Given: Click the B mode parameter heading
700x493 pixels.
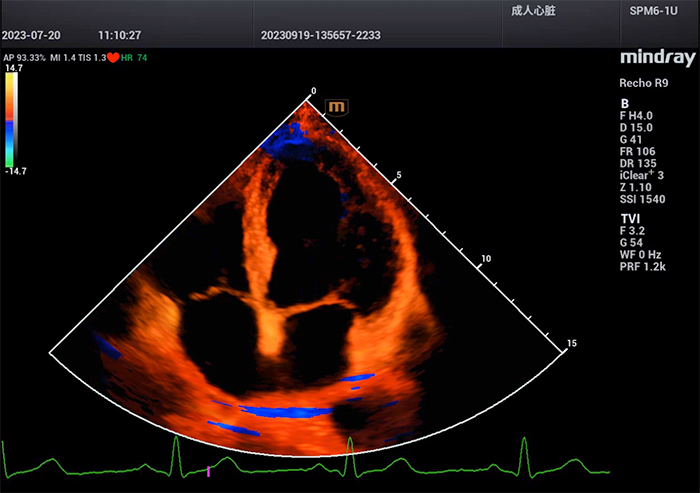Looking at the screenshot, I should pos(625,103).
